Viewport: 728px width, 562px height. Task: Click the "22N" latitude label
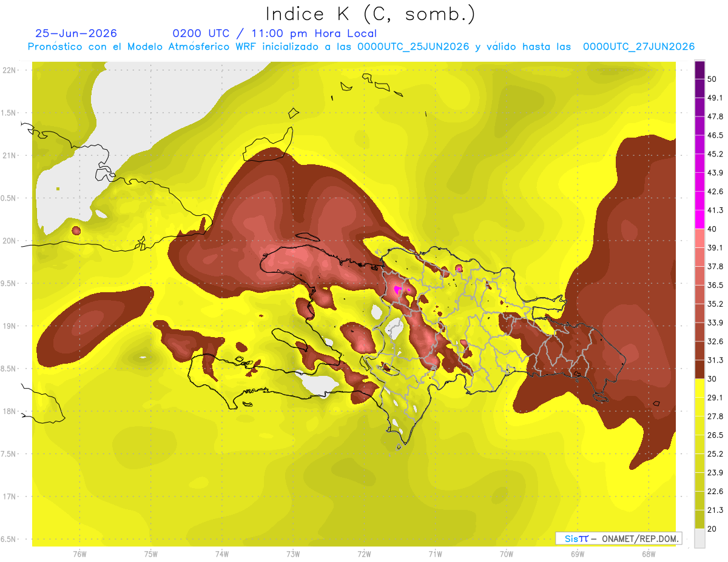click(10, 70)
